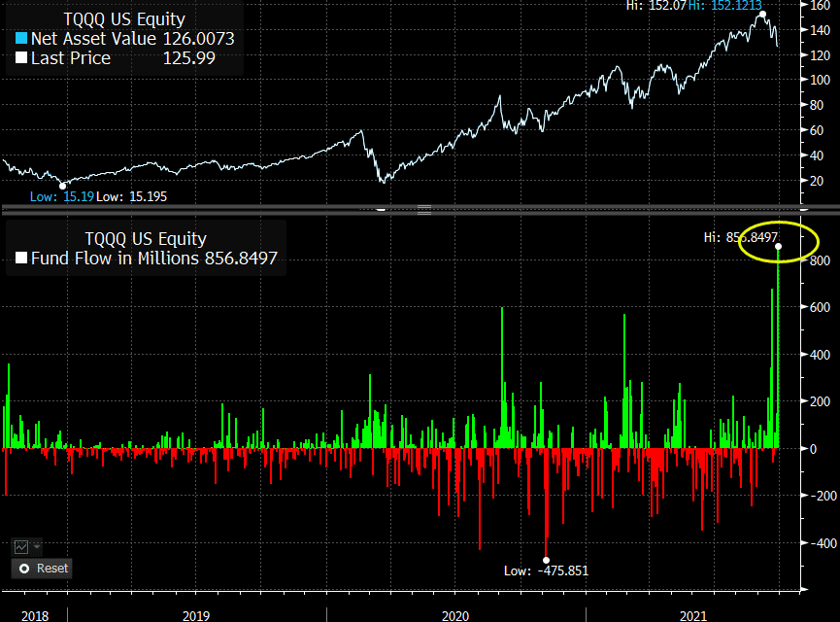Screen dimensions: 840x622
Task: Click the 60 price axis label
Action: (x=817, y=130)
